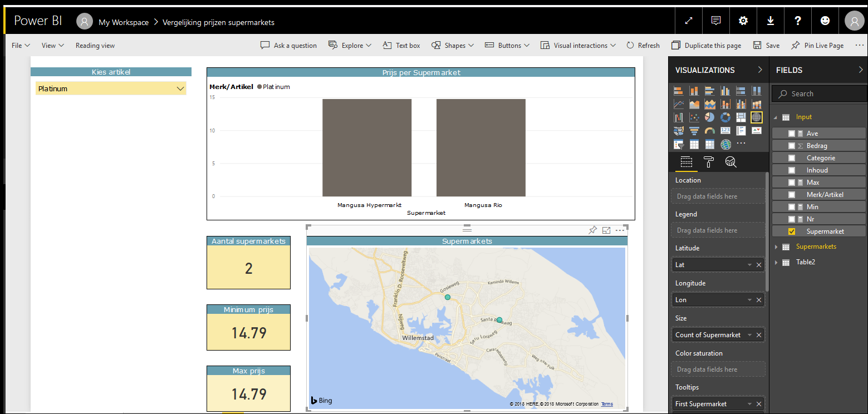This screenshot has width=868, height=414.
Task: Enter focus mode on the map visual
Action: pos(606,230)
